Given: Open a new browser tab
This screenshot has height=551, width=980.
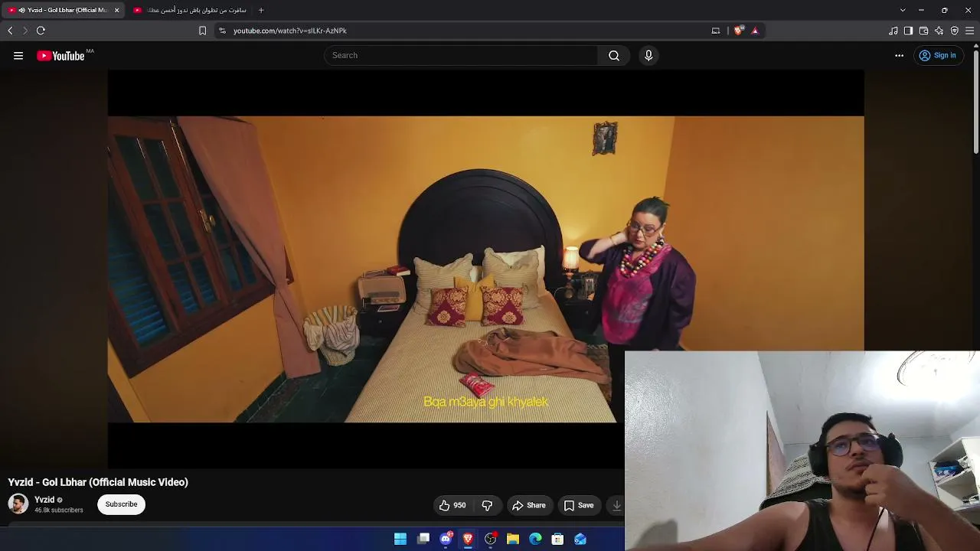Looking at the screenshot, I should [261, 10].
